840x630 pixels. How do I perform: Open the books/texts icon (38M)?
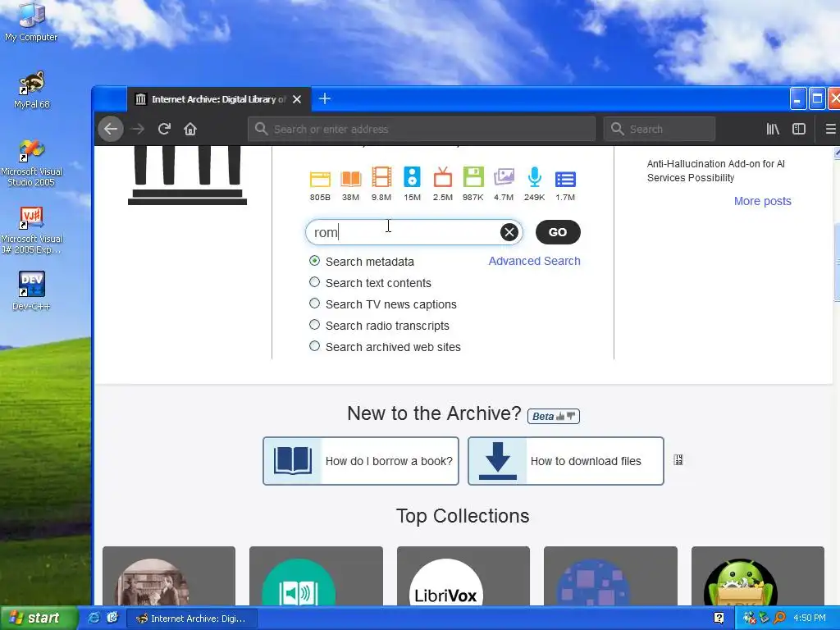coord(351,178)
